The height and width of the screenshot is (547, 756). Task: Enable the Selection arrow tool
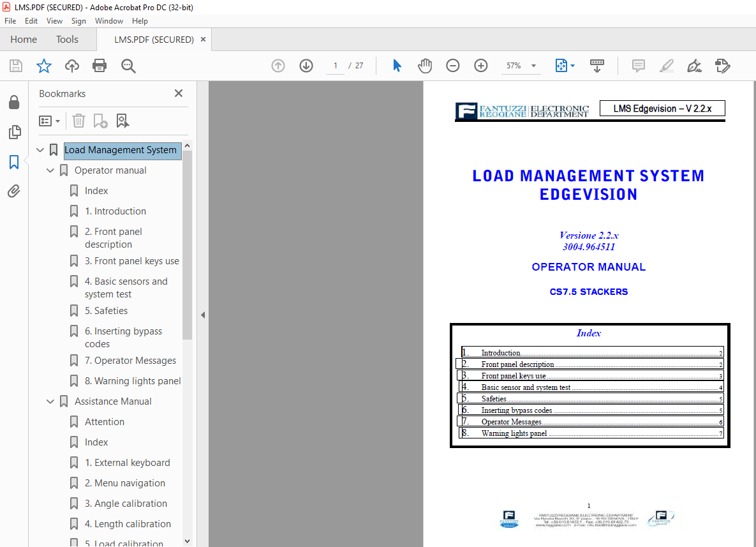point(397,66)
